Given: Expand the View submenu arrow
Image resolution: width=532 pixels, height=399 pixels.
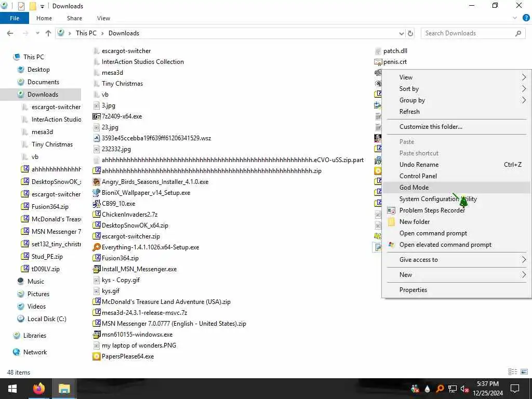Looking at the screenshot, I should point(524,77).
